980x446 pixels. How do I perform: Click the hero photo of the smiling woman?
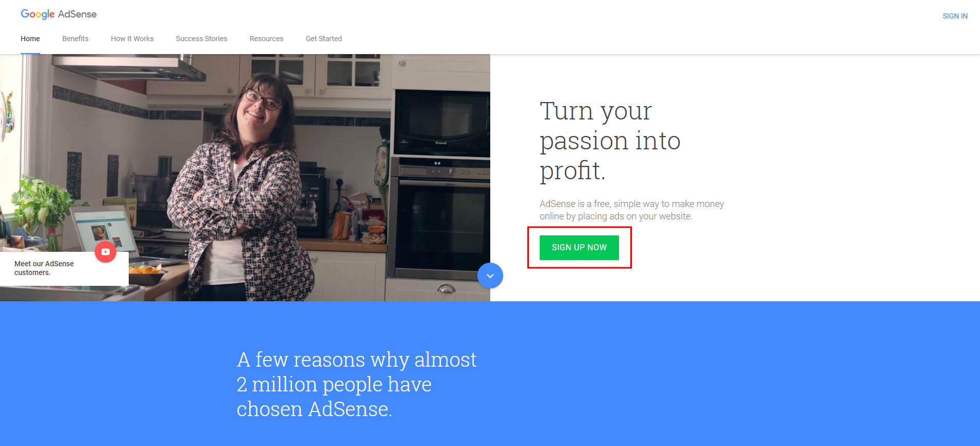245,178
